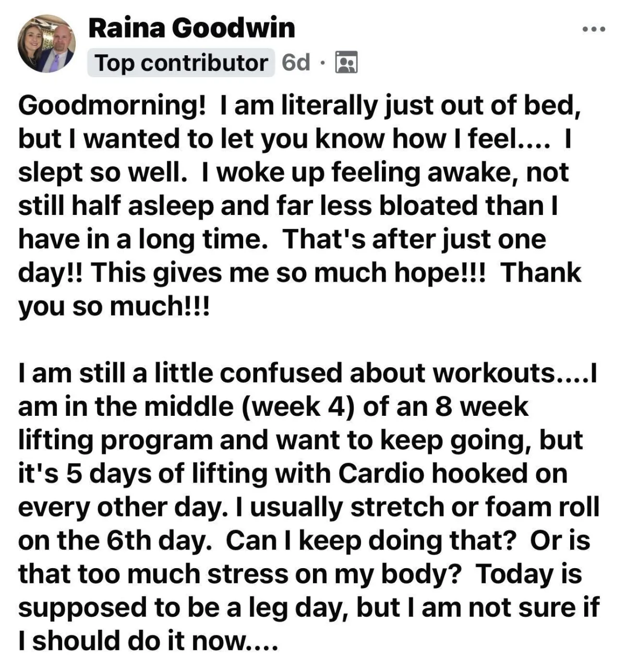Click the Top contributor badge
The height and width of the screenshot is (672, 626).
(x=180, y=63)
